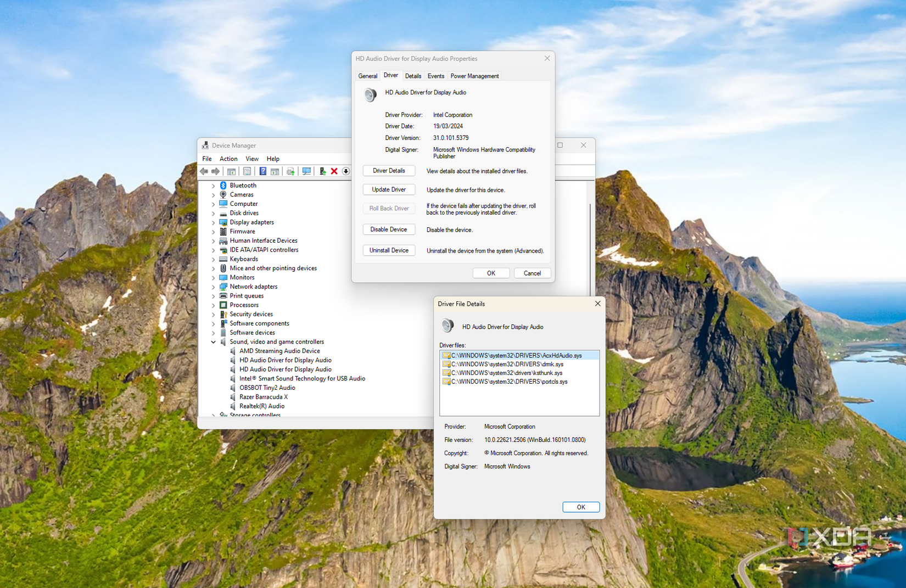Expand the Display adapters category
906x588 pixels.
(x=213, y=222)
